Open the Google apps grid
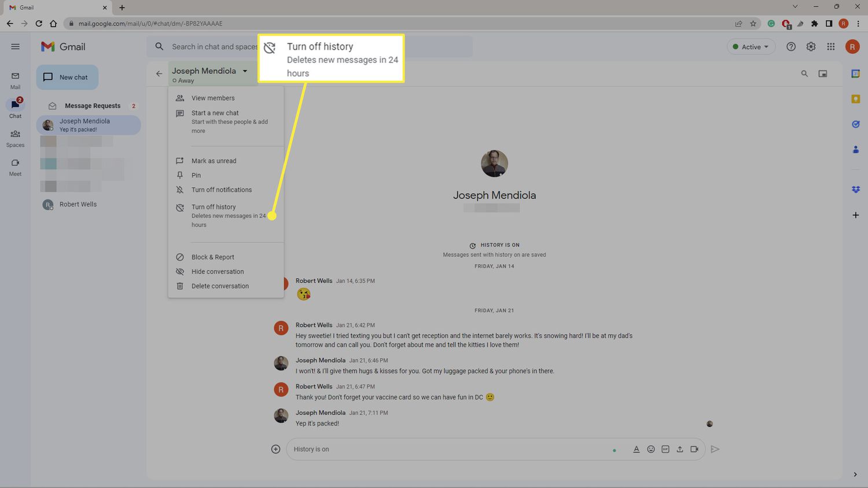 [x=831, y=47]
